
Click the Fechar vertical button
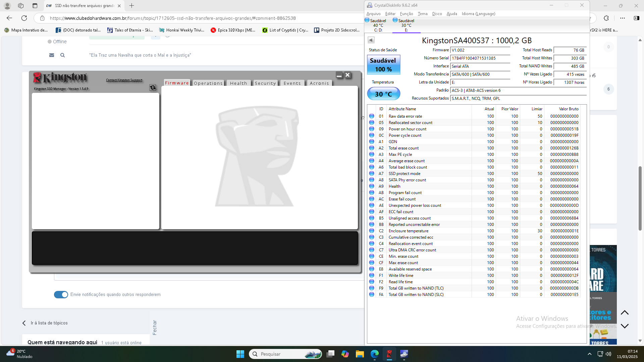click(x=155, y=327)
